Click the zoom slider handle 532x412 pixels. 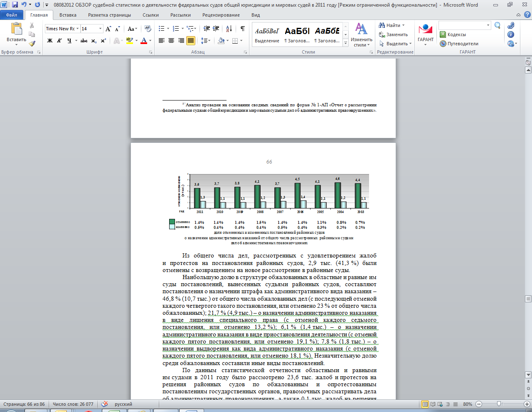pos(499,404)
